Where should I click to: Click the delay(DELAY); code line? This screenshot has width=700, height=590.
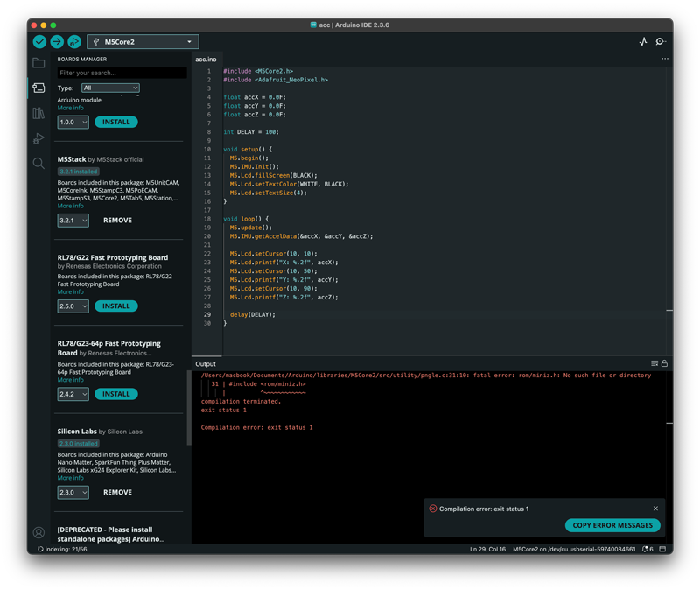point(253,314)
